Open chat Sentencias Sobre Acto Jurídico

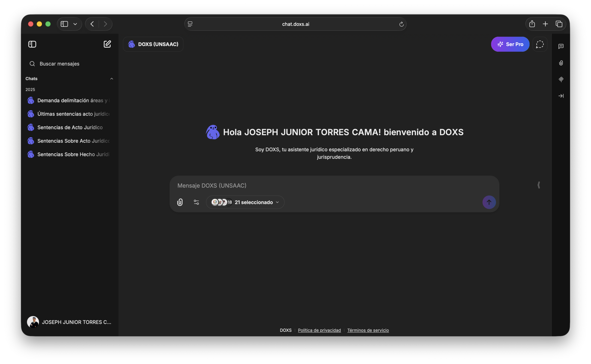[x=69, y=141]
